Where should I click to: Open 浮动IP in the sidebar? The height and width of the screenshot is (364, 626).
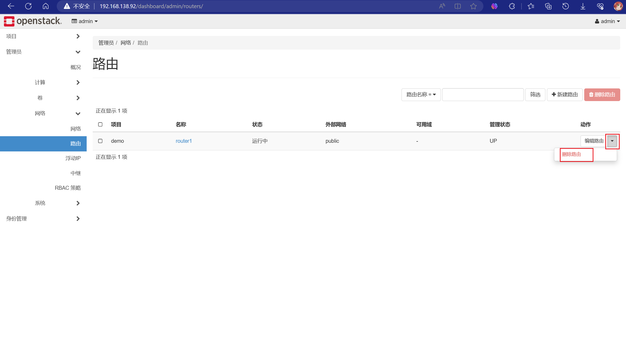tap(73, 158)
